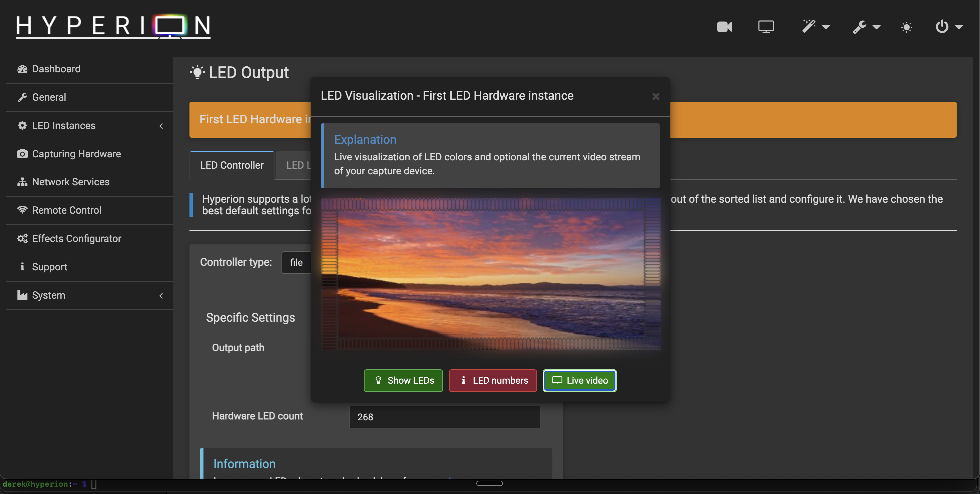Click the Information heading
The width and height of the screenshot is (980, 494).
point(244,464)
